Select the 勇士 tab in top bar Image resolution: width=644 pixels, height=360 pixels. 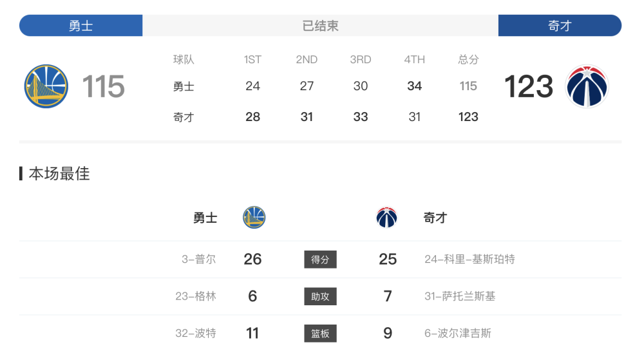pyautogui.click(x=81, y=26)
